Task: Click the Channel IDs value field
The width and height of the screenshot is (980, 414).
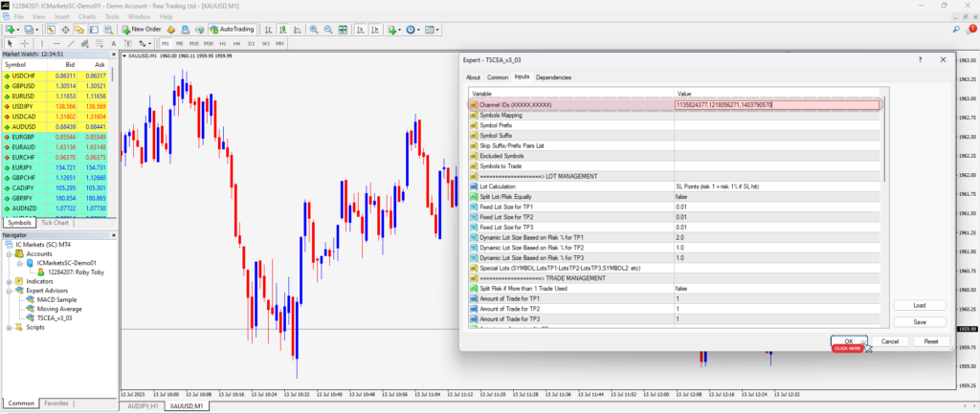Action: click(777, 105)
